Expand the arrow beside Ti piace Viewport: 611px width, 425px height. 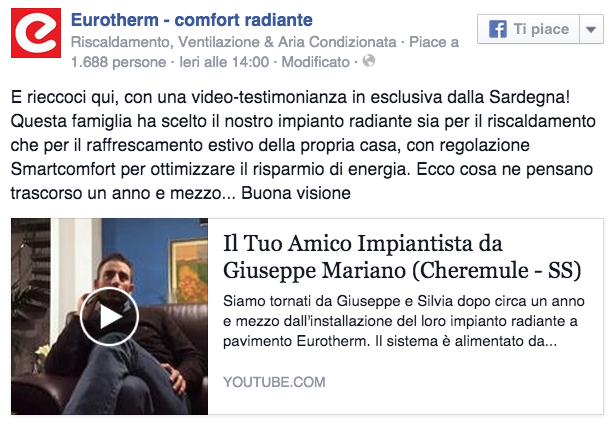[591, 29]
